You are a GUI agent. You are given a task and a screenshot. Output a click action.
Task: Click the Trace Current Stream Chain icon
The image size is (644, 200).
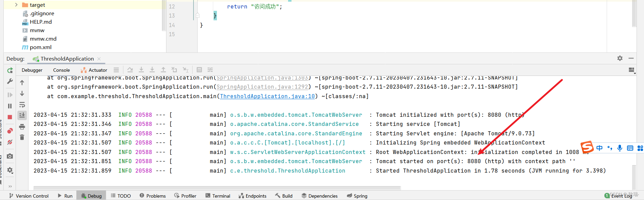(x=210, y=70)
